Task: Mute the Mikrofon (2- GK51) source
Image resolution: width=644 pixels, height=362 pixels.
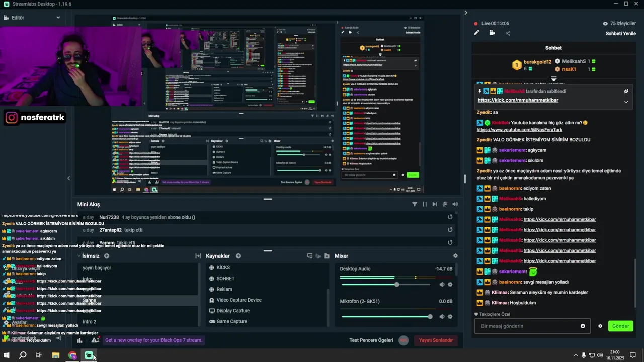Action: (x=442, y=317)
